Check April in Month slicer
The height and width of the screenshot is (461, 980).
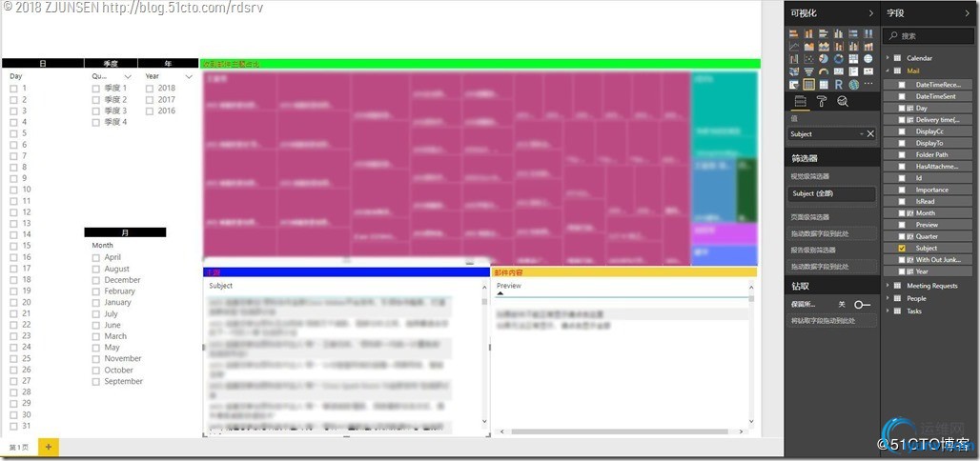pos(95,257)
